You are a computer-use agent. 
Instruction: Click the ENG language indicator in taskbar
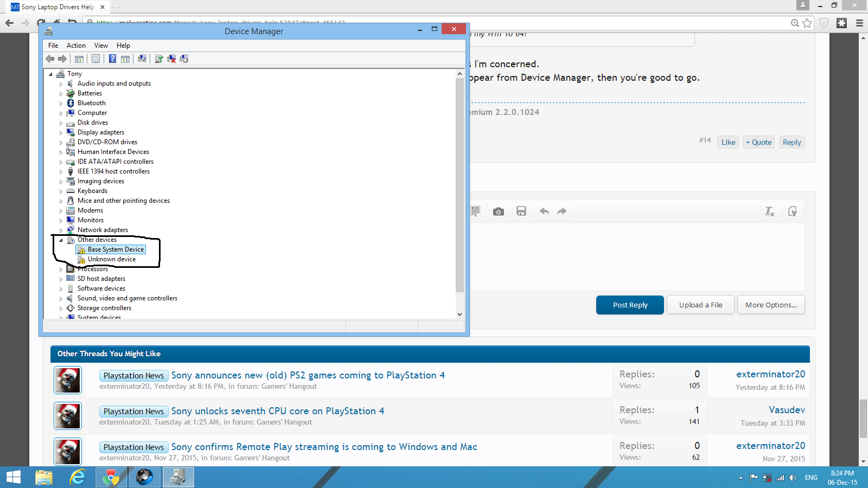(811, 478)
